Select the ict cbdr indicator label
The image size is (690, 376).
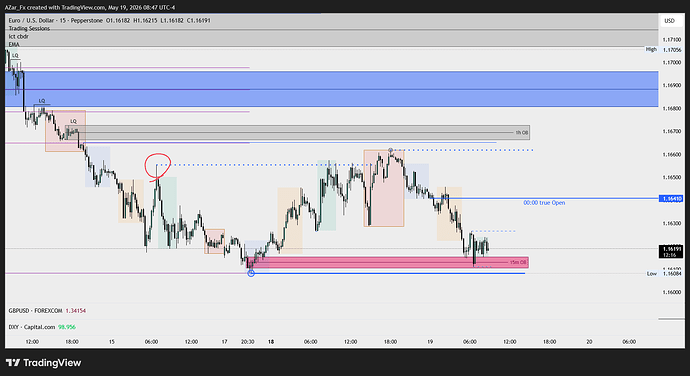point(18,37)
